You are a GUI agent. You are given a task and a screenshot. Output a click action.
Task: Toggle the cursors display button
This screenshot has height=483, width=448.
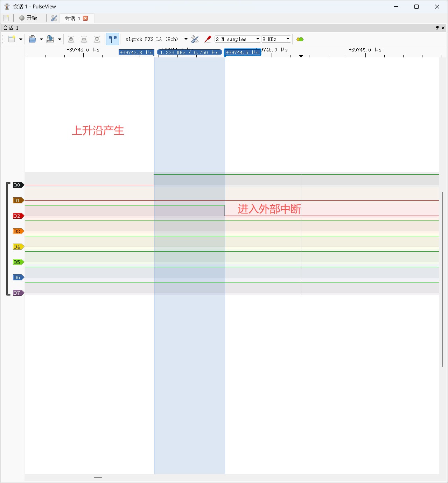coord(112,39)
